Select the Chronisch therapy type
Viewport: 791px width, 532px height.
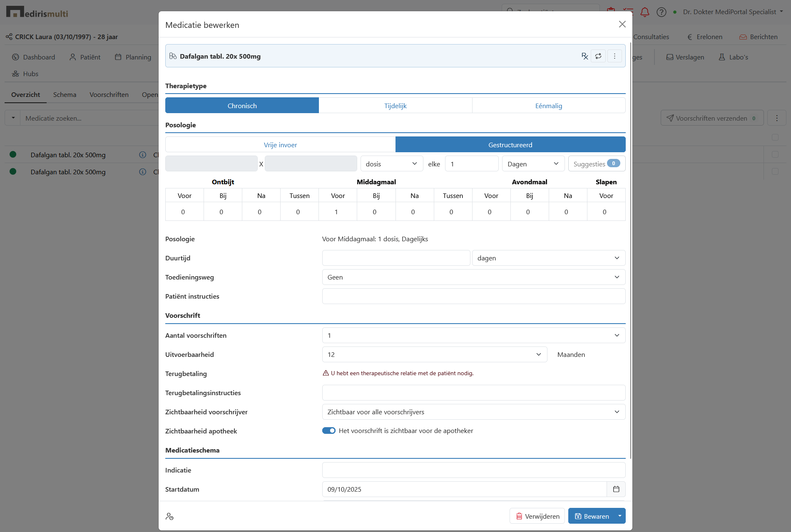[242, 106]
